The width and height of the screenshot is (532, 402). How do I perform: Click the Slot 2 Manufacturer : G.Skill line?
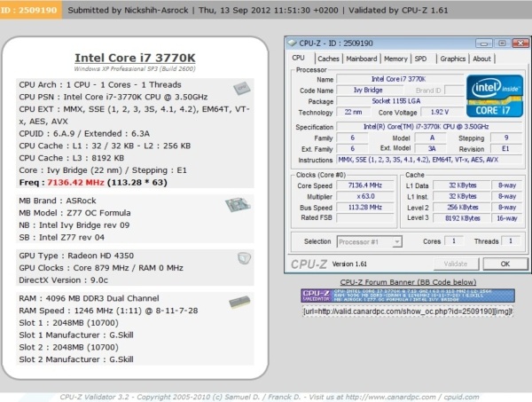(76, 359)
